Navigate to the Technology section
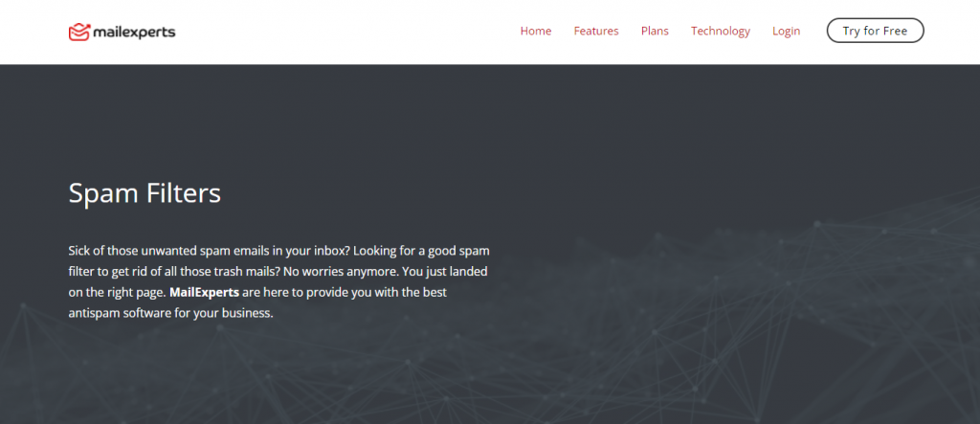This screenshot has height=424, width=980. click(720, 31)
